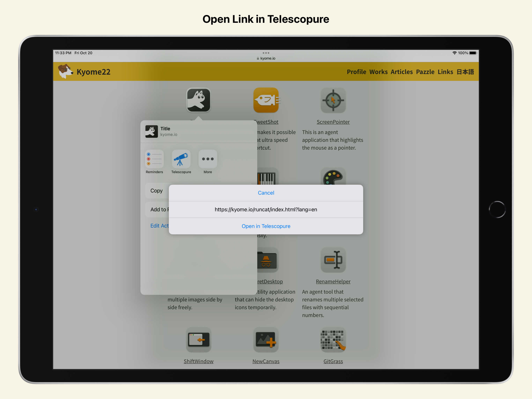
Task: Tap the RunCat thumbnail beside Title
Action: [x=151, y=131]
